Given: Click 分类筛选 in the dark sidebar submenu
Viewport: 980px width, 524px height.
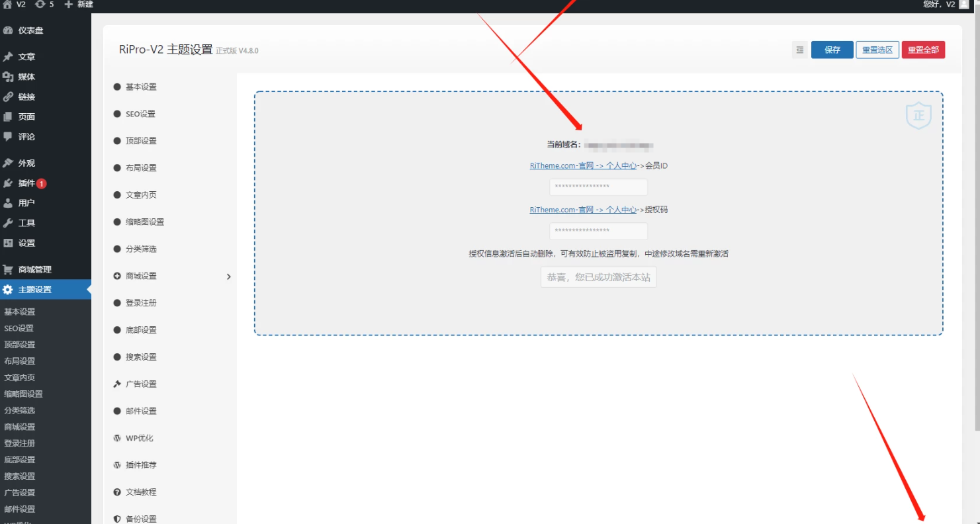Looking at the screenshot, I should click(20, 410).
